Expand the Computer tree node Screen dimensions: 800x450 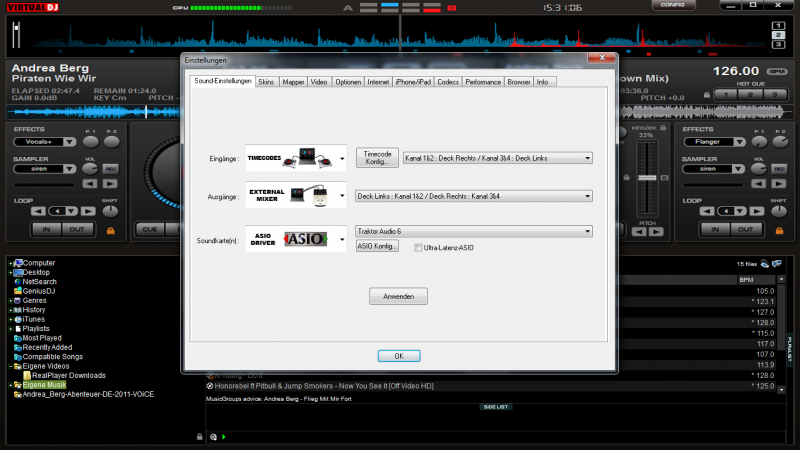[x=10, y=263]
